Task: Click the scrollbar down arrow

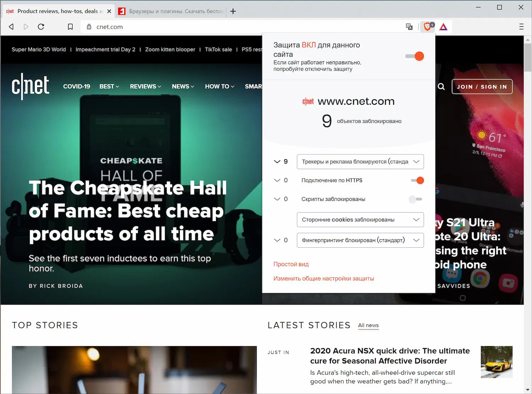Action: coord(528,390)
